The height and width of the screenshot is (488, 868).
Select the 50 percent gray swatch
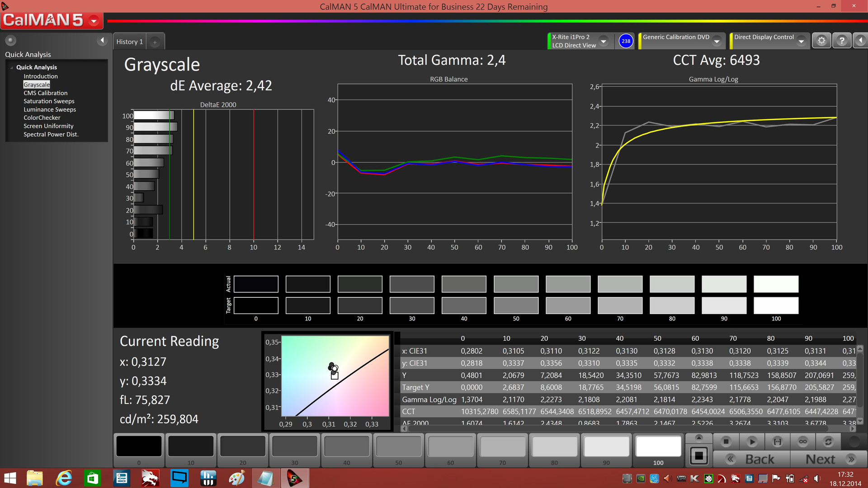coord(398,447)
